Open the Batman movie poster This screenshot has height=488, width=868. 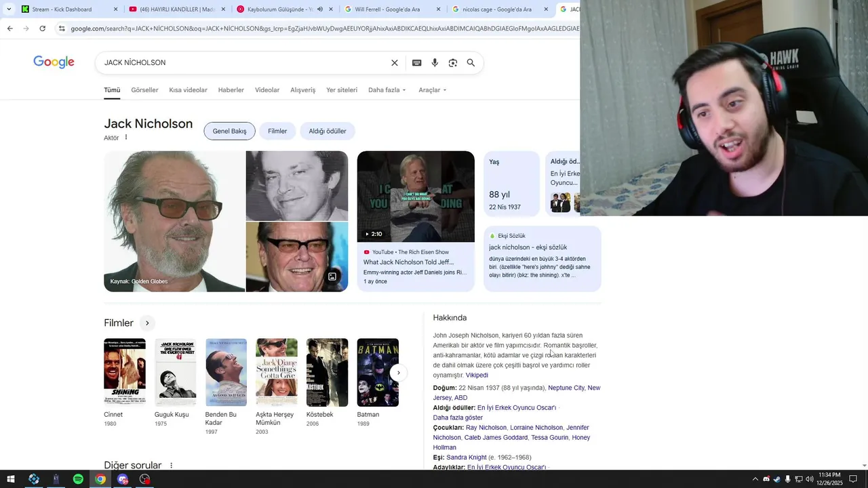[378, 372]
